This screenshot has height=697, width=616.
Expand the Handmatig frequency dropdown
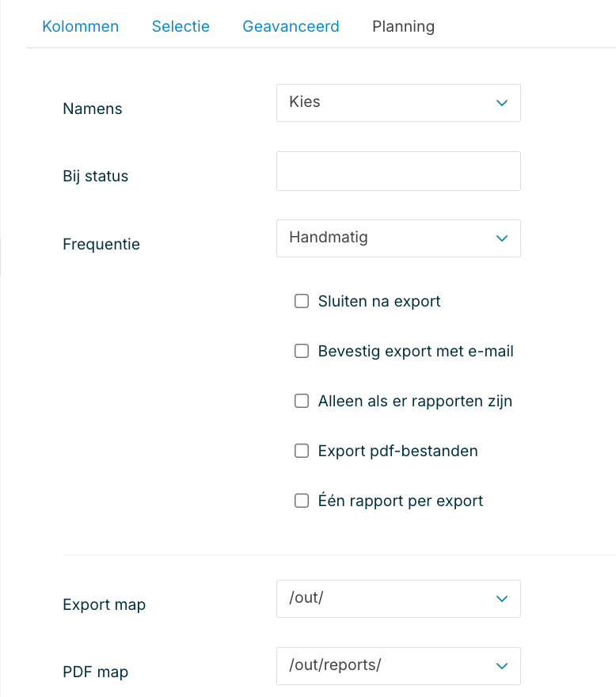tap(388, 238)
